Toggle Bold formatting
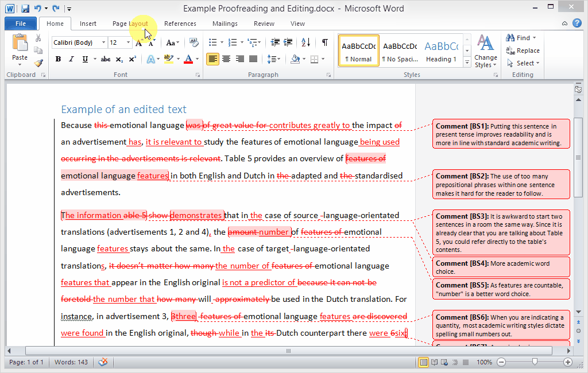The width and height of the screenshot is (588, 373). (58, 59)
